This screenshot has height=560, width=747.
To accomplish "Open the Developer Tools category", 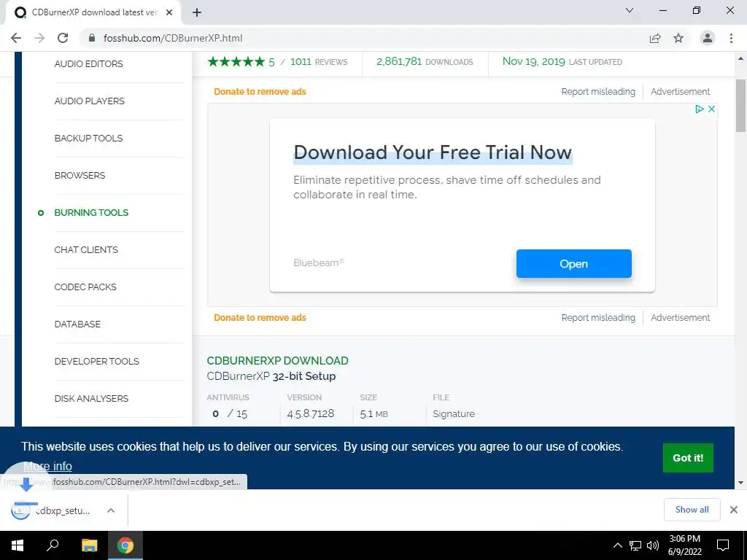I will (x=97, y=361).
